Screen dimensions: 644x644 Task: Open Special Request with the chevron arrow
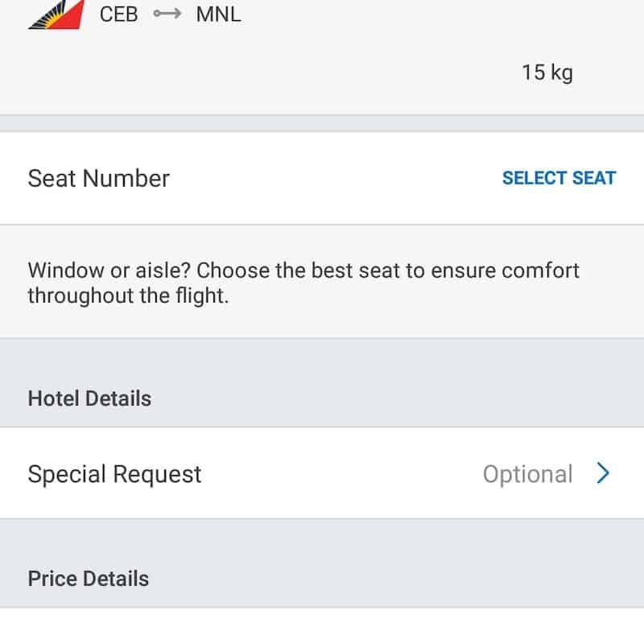pos(603,474)
